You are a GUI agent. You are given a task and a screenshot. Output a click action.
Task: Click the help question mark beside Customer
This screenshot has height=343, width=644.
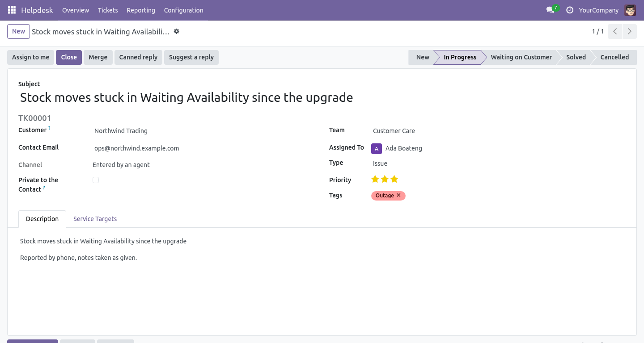(49, 128)
